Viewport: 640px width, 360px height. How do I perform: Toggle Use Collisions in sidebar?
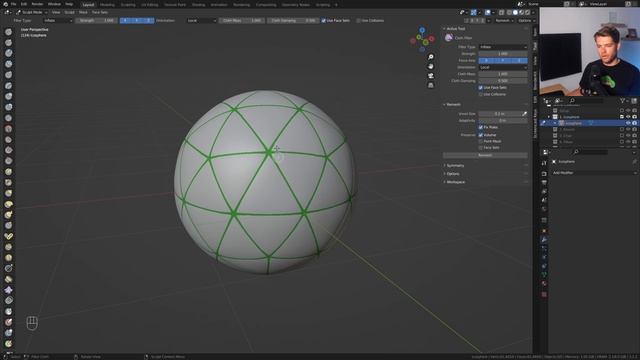point(480,94)
